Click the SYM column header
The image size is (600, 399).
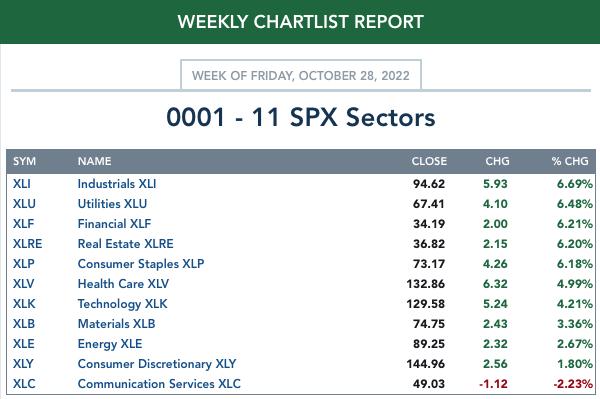click(24, 161)
